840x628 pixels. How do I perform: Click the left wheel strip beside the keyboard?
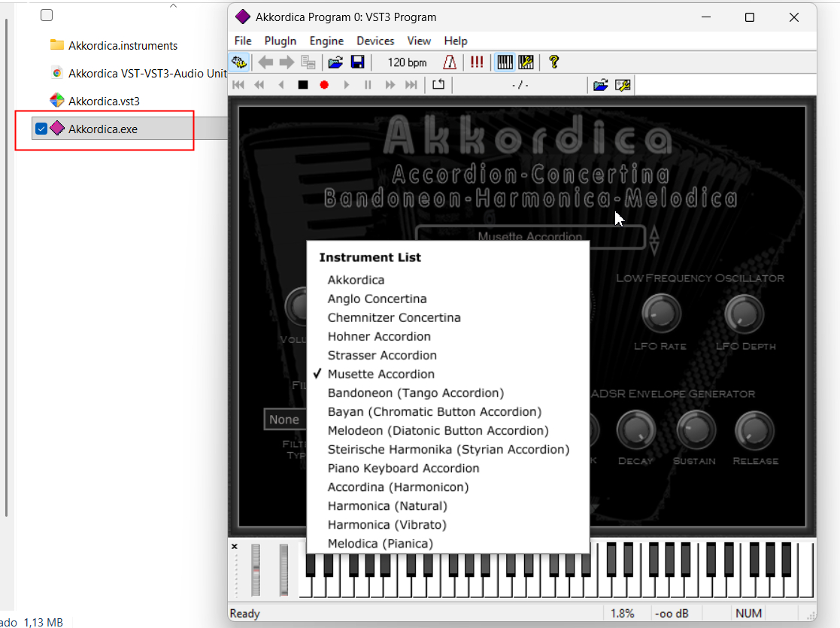(x=256, y=570)
